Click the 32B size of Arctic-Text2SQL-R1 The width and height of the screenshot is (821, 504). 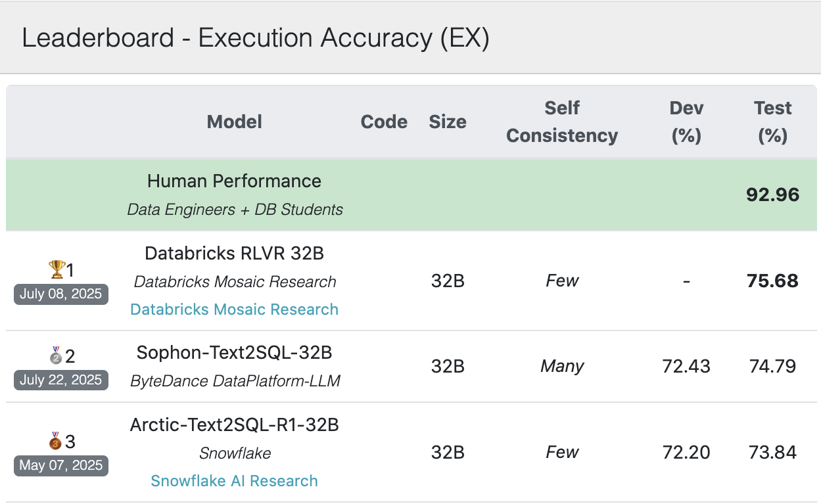click(x=448, y=452)
